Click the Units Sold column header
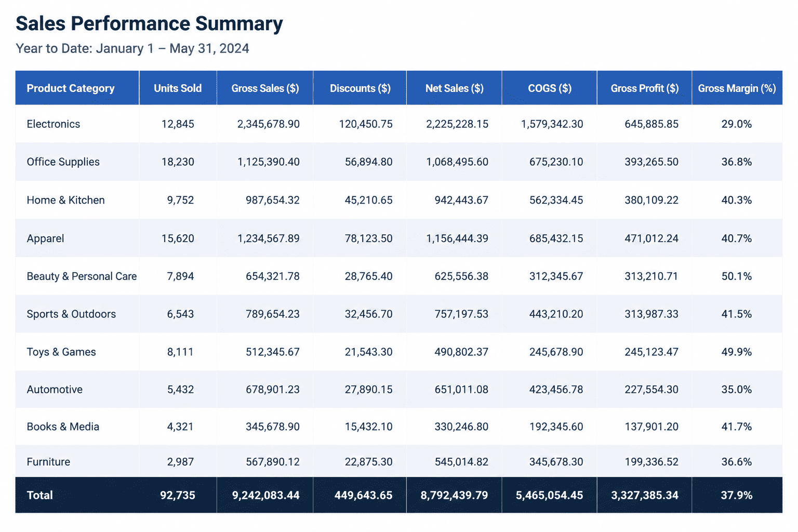 tap(178, 88)
